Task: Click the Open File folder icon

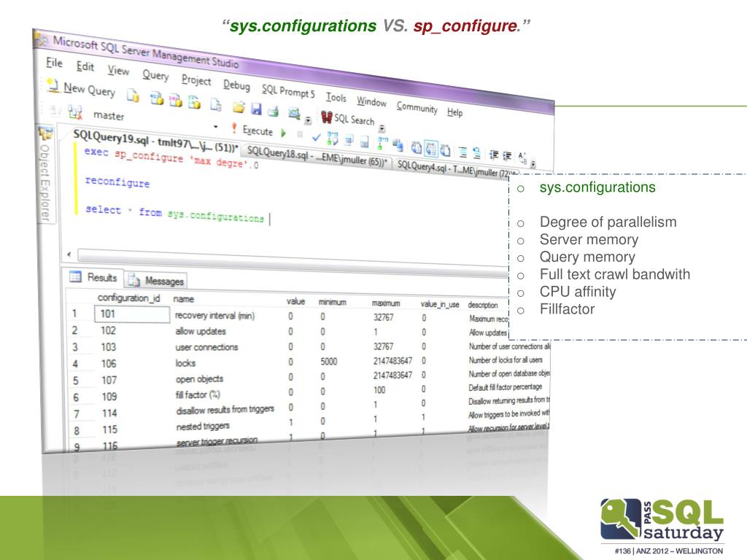Action: click(x=239, y=107)
